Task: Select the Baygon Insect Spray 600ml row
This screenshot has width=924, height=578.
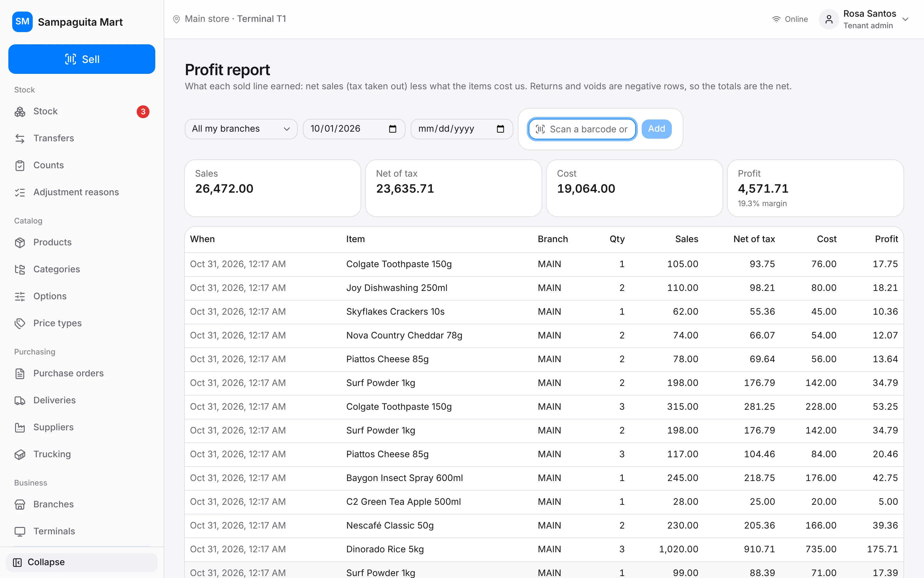Action: [544, 478]
